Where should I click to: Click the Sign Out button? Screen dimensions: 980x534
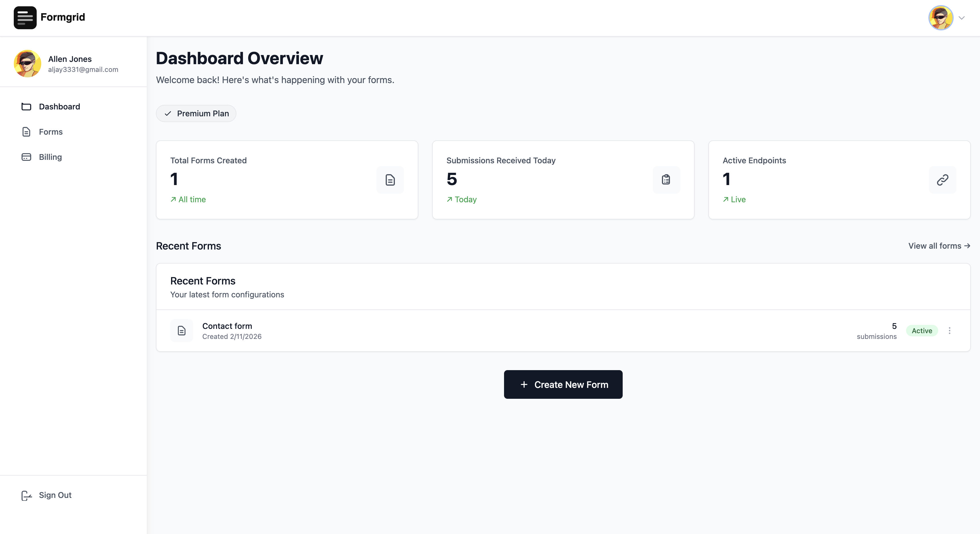55,495
